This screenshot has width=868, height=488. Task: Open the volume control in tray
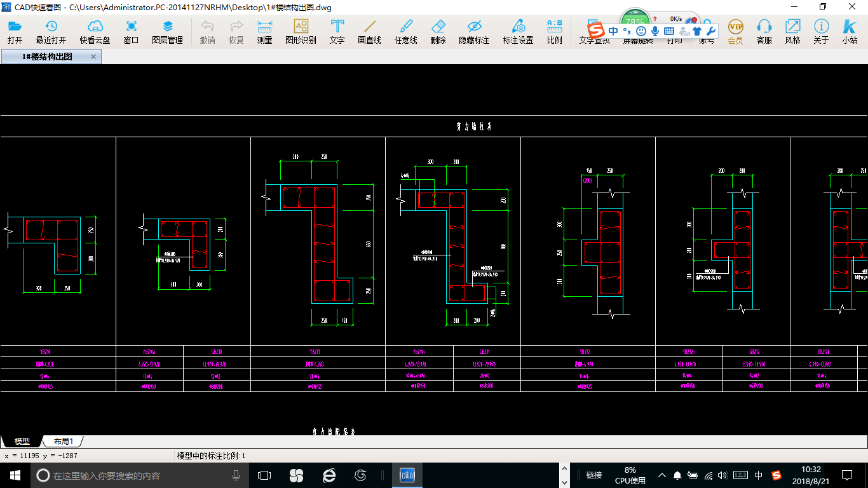724,475
